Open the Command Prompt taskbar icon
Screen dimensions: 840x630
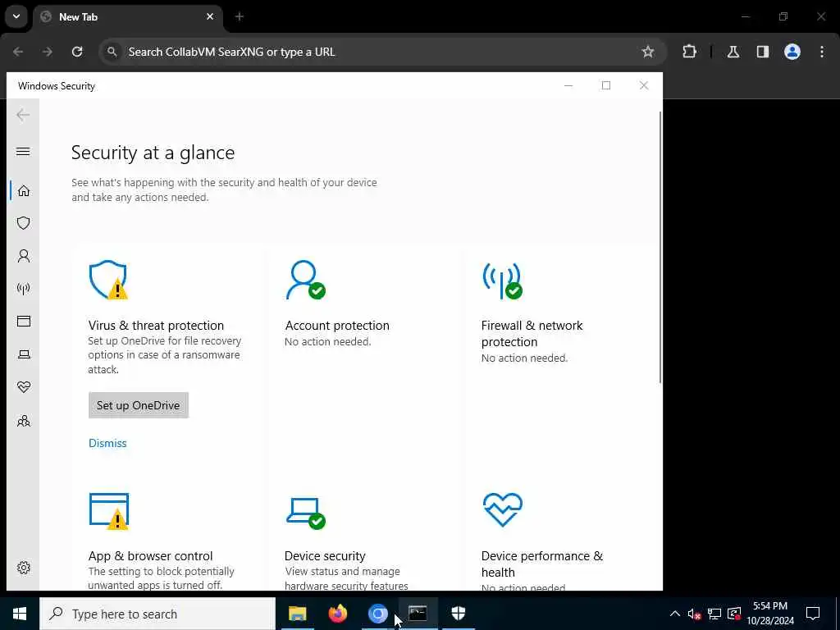[418, 614]
